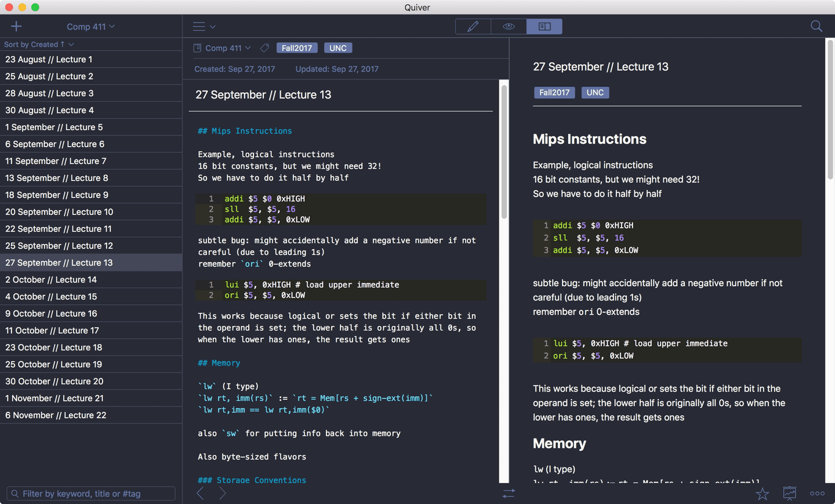Go to next note with the right arrow

222,493
